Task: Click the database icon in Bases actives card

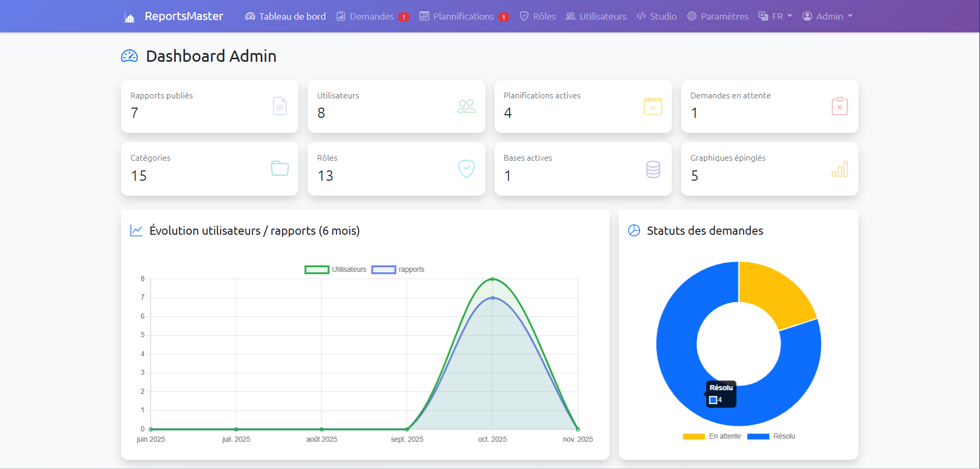Action: coord(653,169)
